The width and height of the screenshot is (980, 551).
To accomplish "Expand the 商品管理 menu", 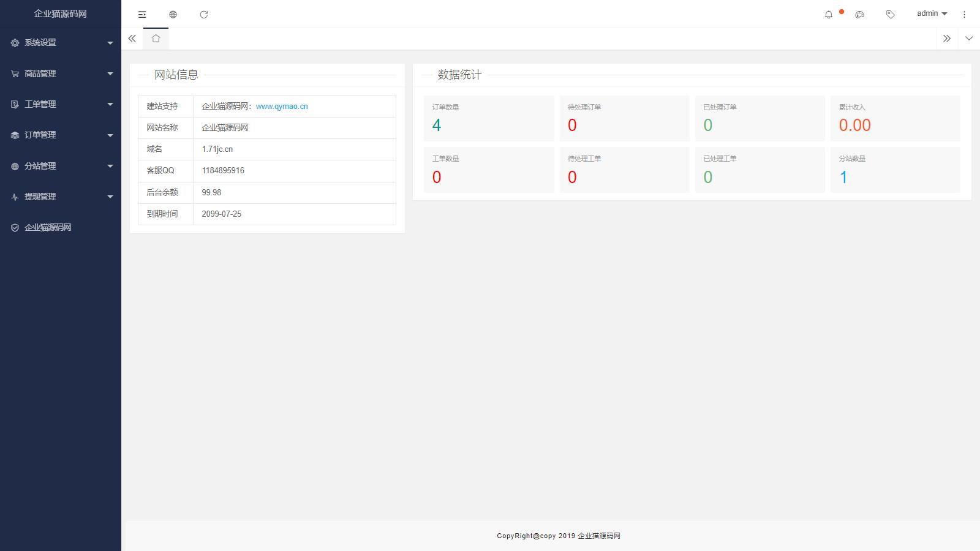I will (61, 73).
